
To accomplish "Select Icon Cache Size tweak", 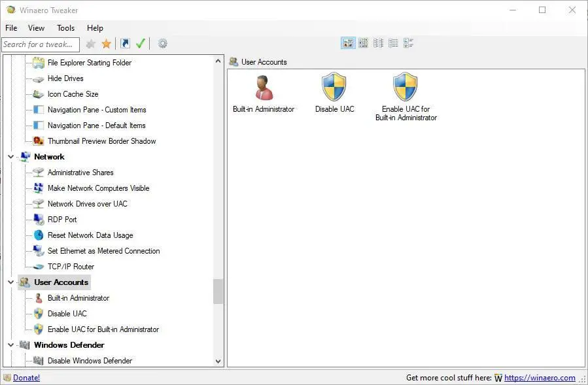I will click(73, 94).
